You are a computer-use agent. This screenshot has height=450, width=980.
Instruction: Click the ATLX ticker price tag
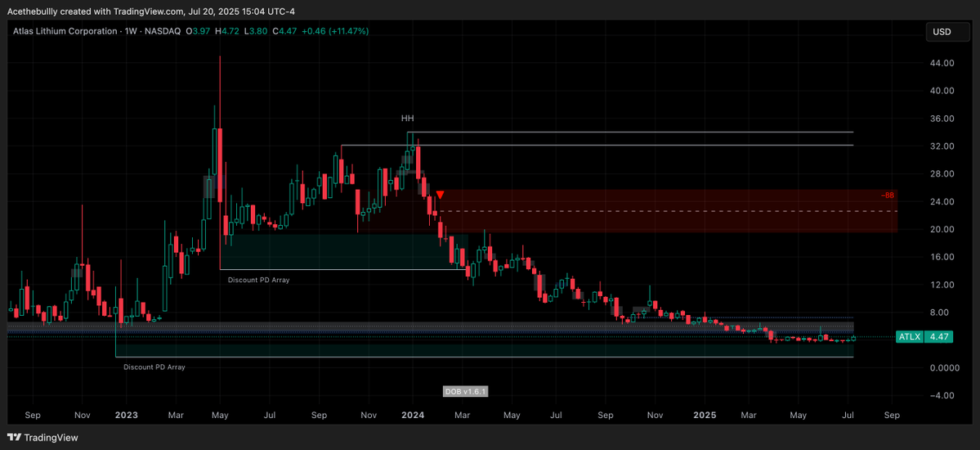click(910, 337)
